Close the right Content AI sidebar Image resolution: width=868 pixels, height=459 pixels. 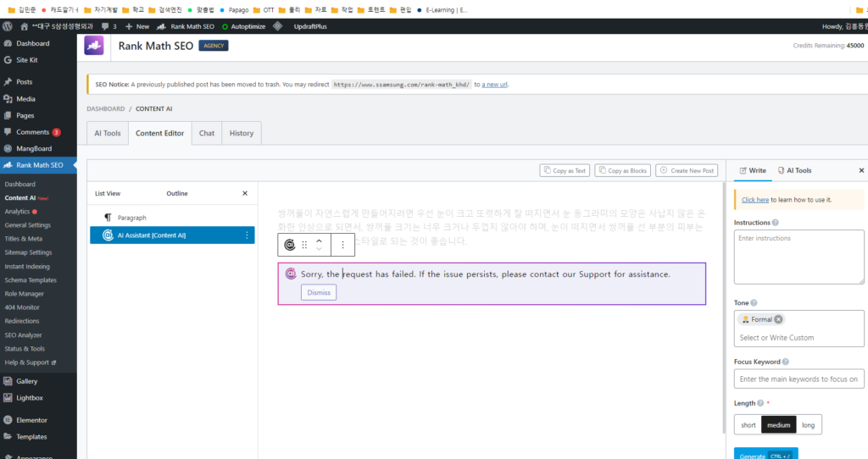coord(861,171)
